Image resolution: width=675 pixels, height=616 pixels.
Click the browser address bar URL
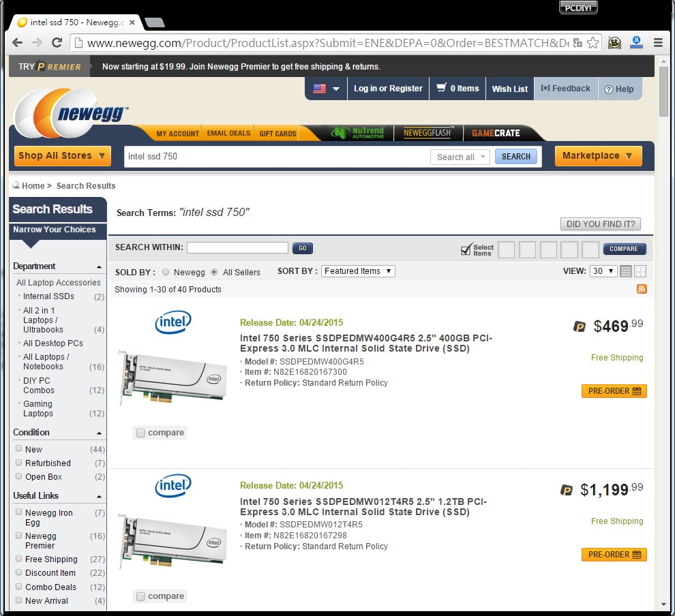[x=328, y=43]
